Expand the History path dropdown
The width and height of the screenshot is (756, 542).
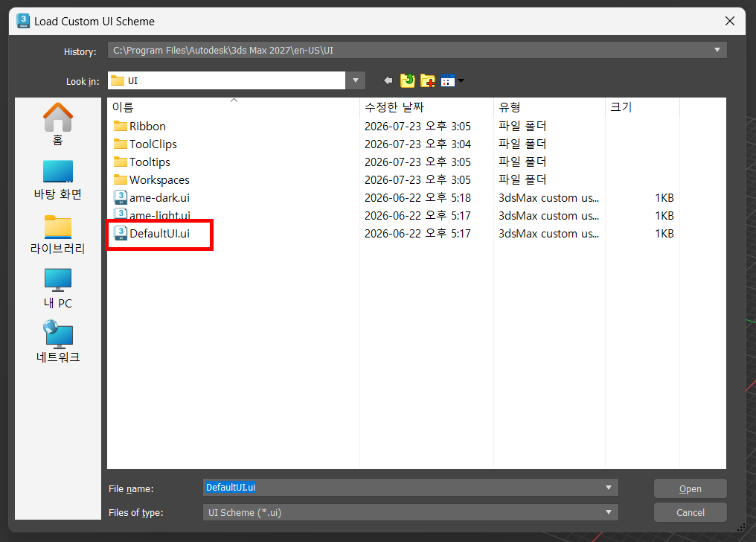point(717,50)
